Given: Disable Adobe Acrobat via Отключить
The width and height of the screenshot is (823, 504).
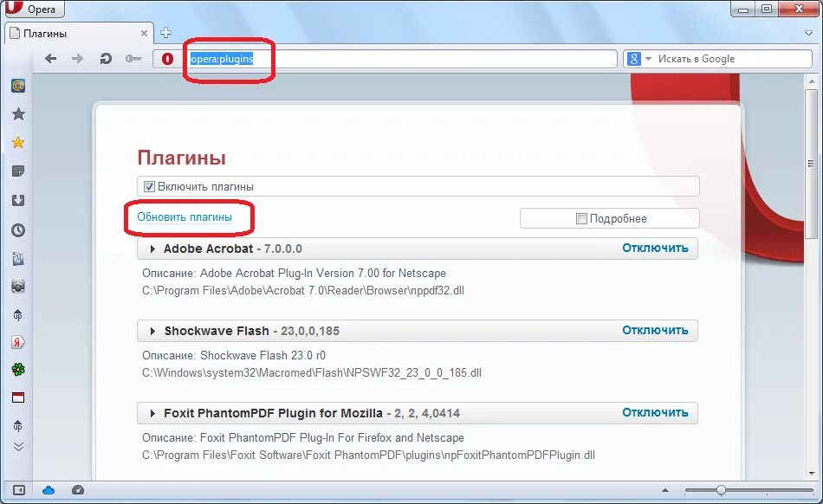Looking at the screenshot, I should tap(655, 248).
